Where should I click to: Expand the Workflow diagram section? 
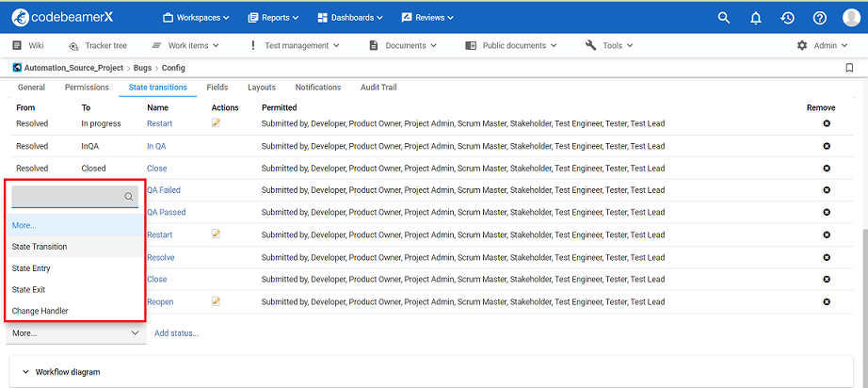pos(67,372)
